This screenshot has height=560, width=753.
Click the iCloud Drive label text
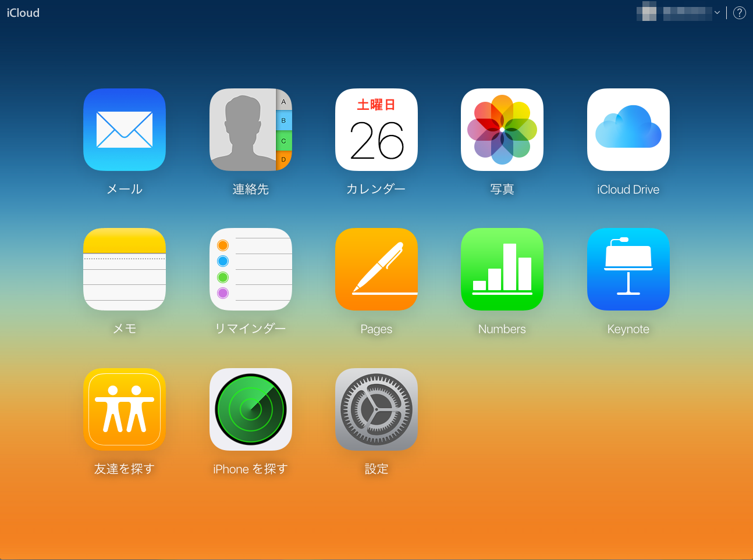pos(628,190)
